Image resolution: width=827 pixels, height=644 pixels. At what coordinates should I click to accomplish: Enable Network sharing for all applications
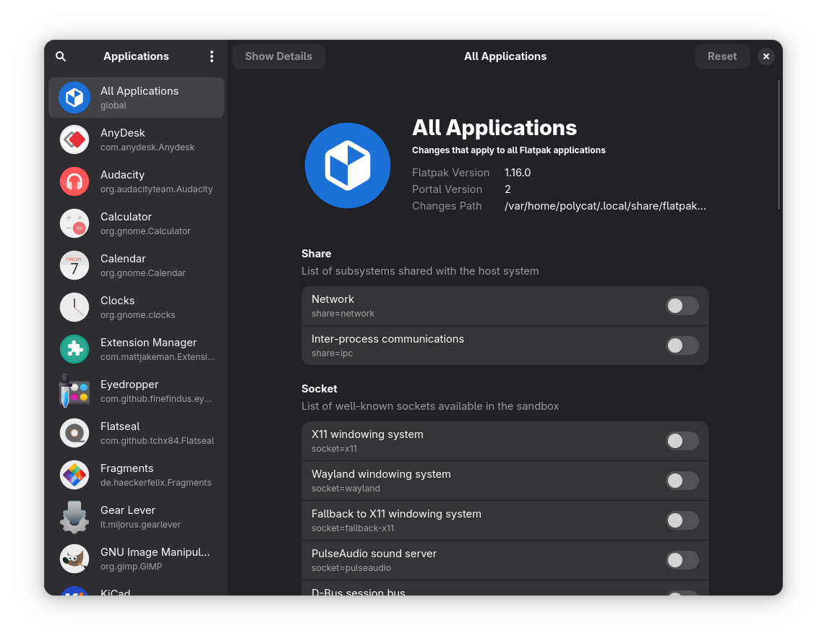[682, 306]
